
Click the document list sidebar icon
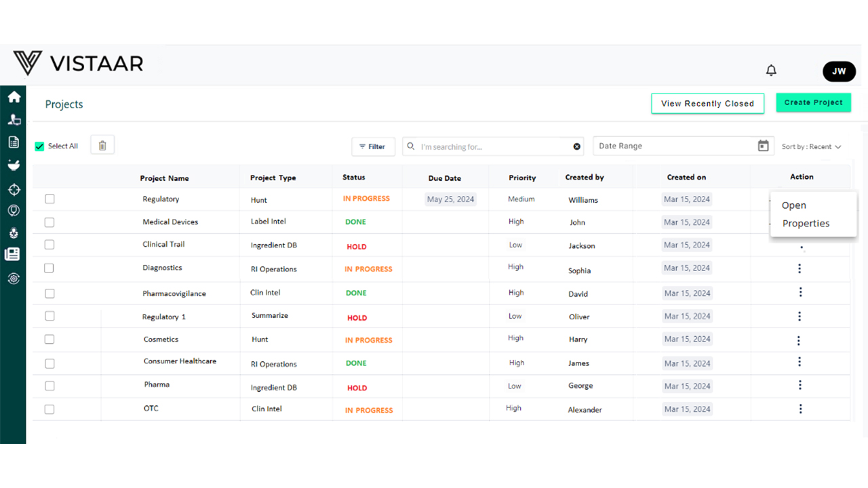[x=14, y=142]
